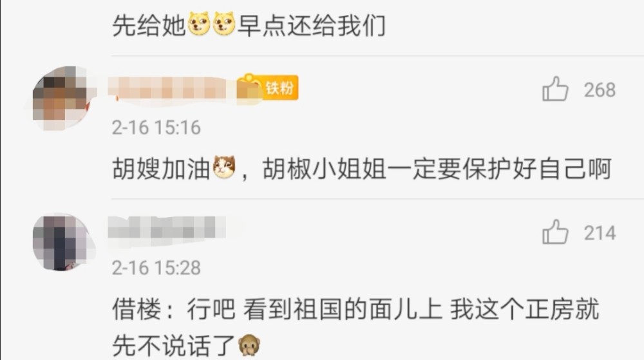
Task: Click the text 先不说话了
Action: 173,346
